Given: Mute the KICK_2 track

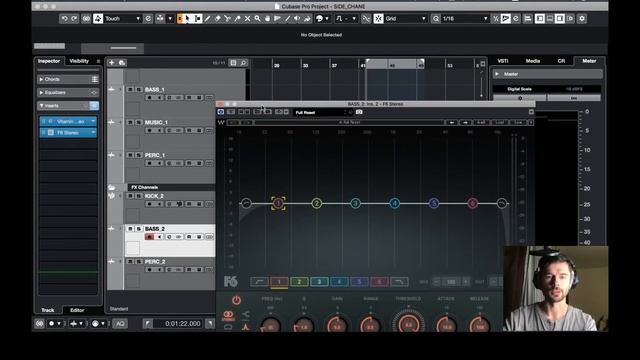Looking at the screenshot, I should [x=131, y=196].
